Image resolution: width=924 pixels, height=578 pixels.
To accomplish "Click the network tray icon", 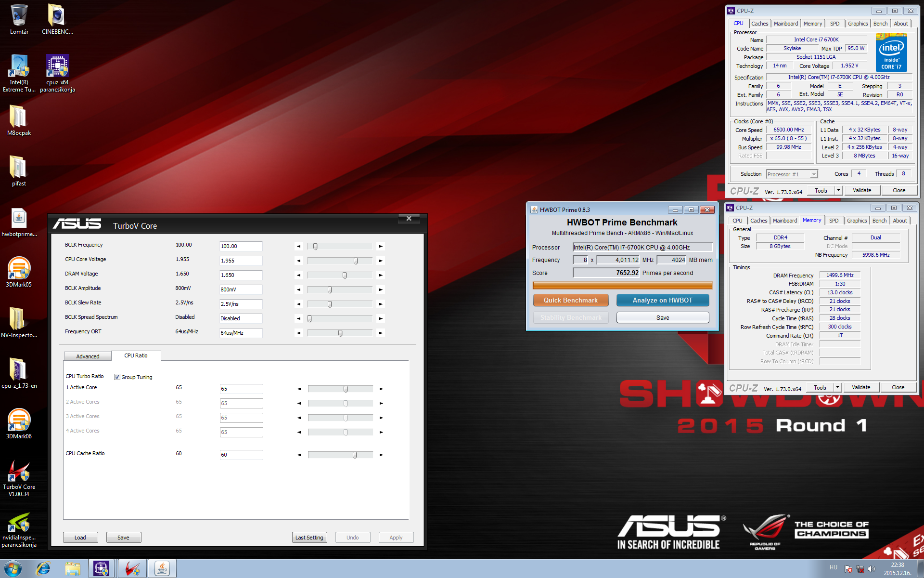I will coord(860,569).
